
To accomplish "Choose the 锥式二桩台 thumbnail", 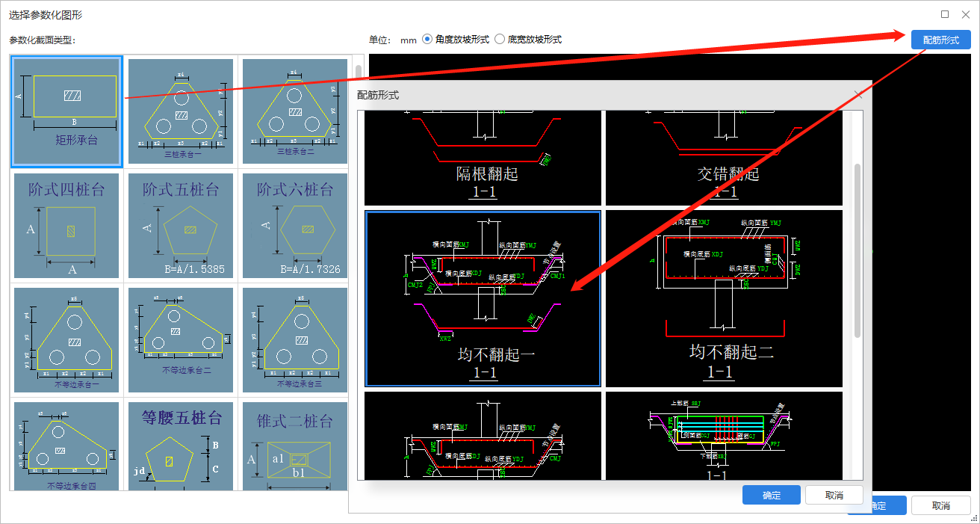I will tap(294, 446).
